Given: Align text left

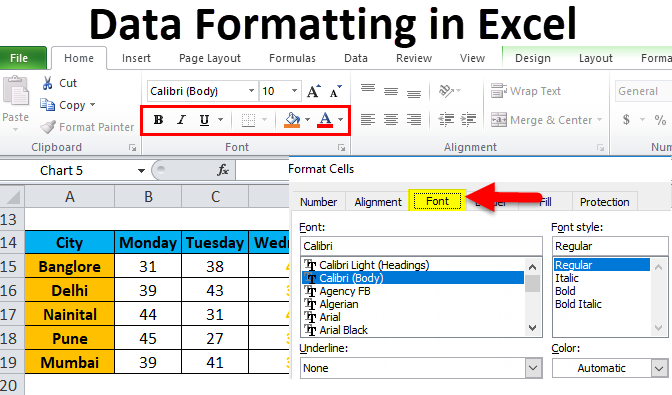Looking at the screenshot, I should pos(368,120).
